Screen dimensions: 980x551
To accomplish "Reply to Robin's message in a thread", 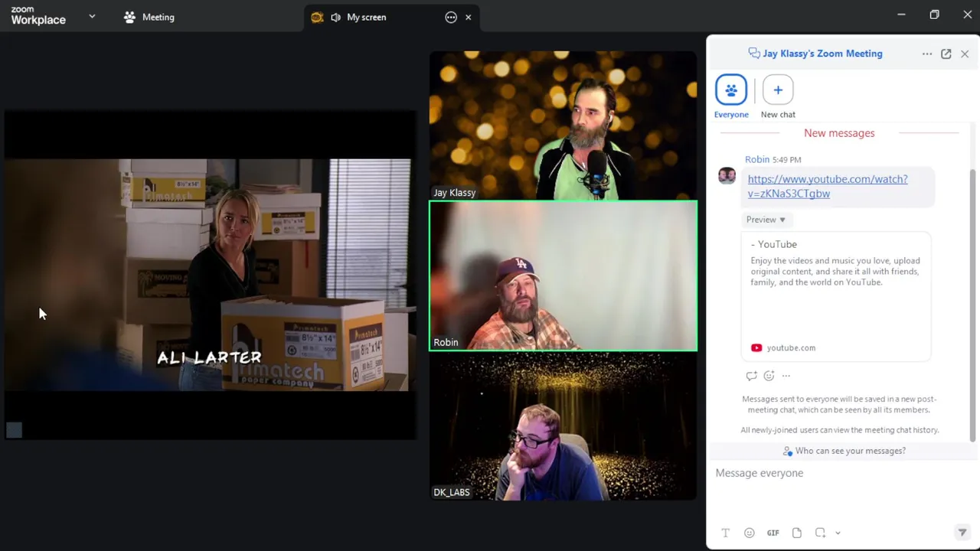I will coord(751,376).
